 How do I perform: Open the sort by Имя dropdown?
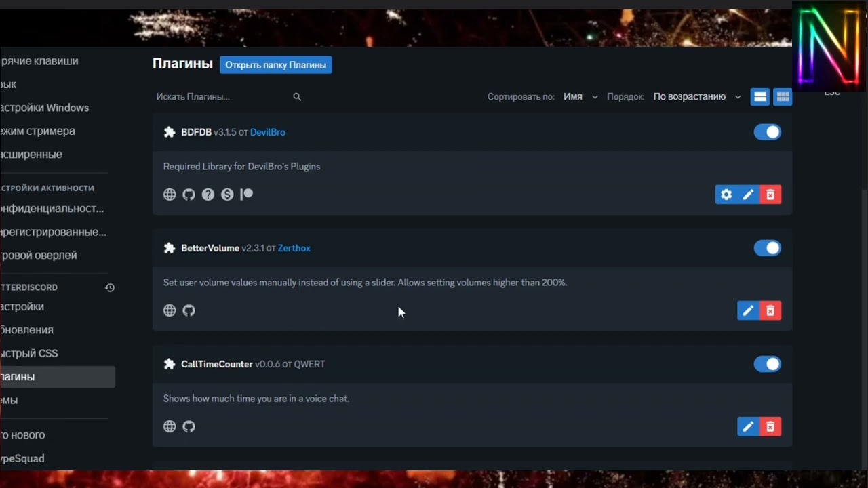(580, 97)
